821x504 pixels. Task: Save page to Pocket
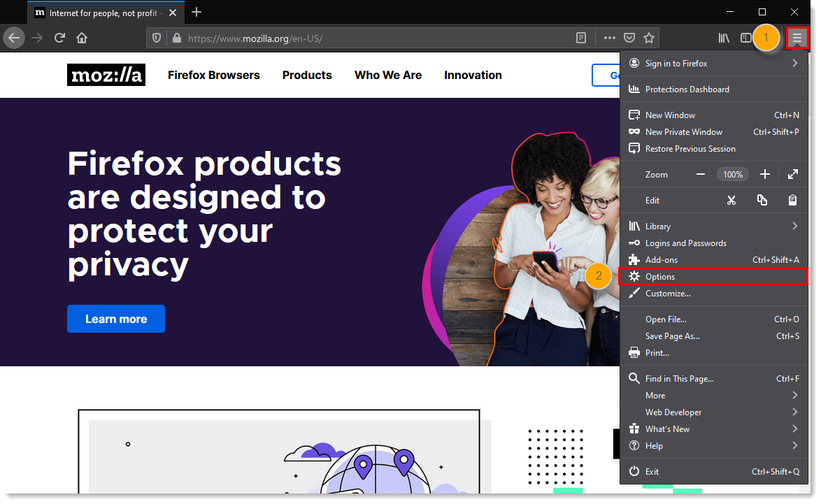(629, 38)
